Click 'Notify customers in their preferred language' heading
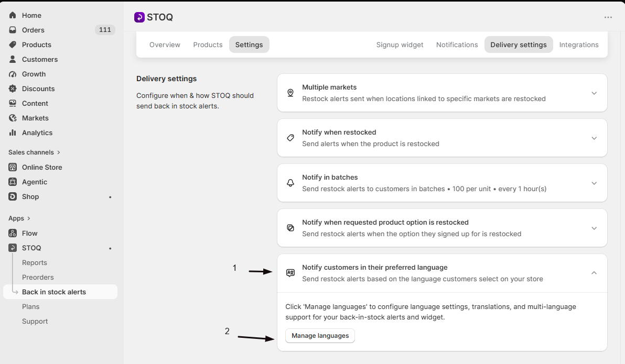This screenshot has width=625, height=364. (x=375, y=267)
